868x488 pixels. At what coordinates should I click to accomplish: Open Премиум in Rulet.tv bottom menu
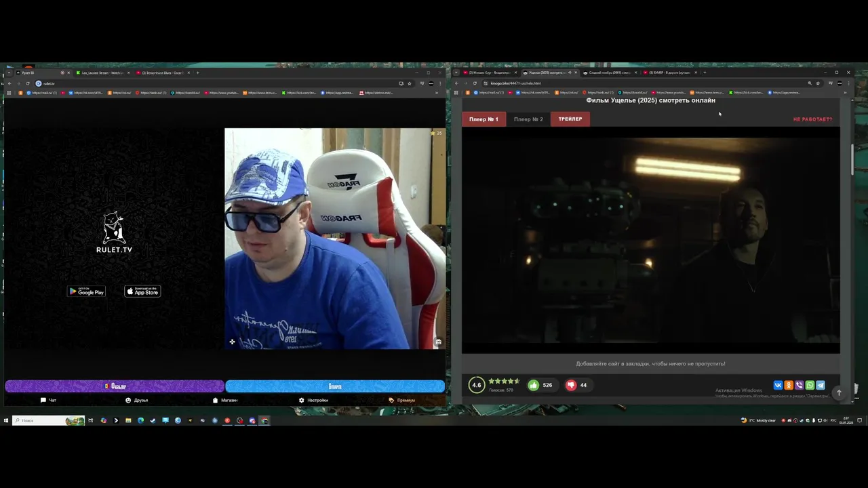click(x=402, y=400)
